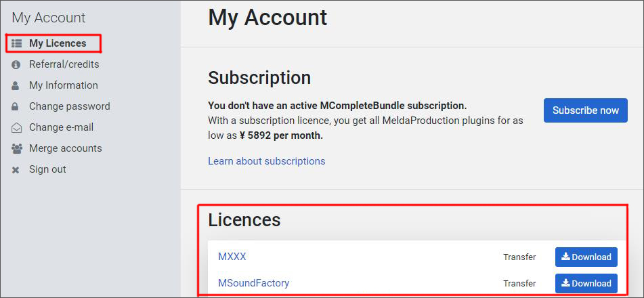The height and width of the screenshot is (298, 644).
Task: Click the Merge accounts group icon
Action: tap(17, 149)
